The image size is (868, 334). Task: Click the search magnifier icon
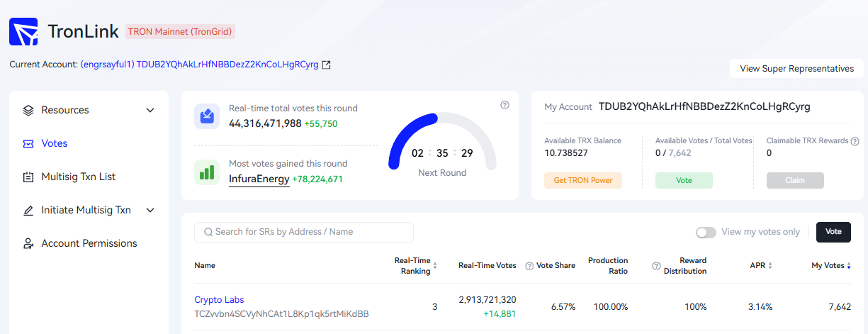(208, 232)
